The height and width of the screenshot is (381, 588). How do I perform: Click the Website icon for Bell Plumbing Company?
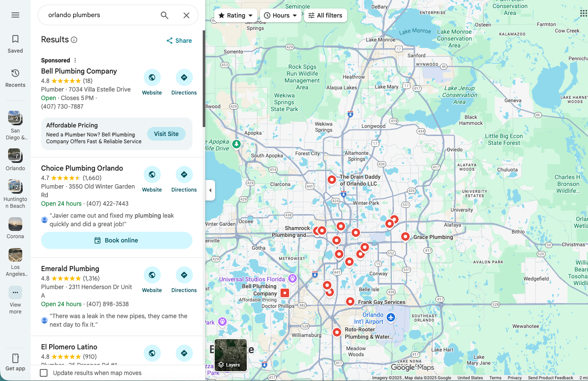[152, 77]
